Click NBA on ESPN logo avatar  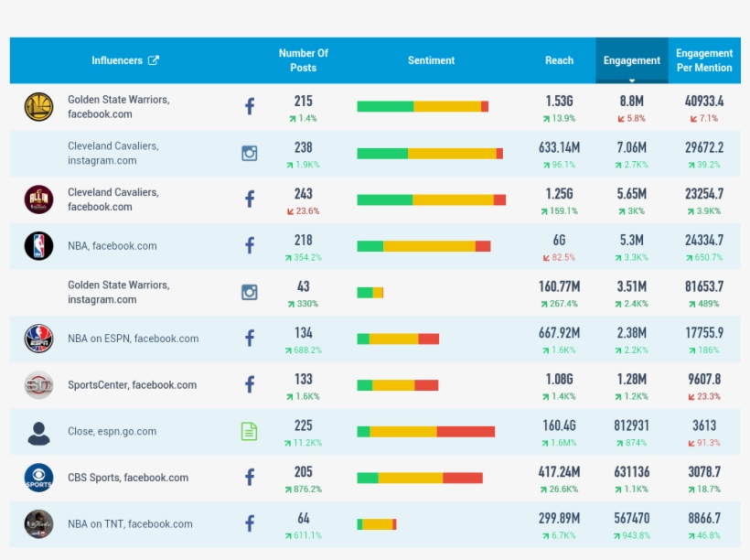(x=38, y=339)
